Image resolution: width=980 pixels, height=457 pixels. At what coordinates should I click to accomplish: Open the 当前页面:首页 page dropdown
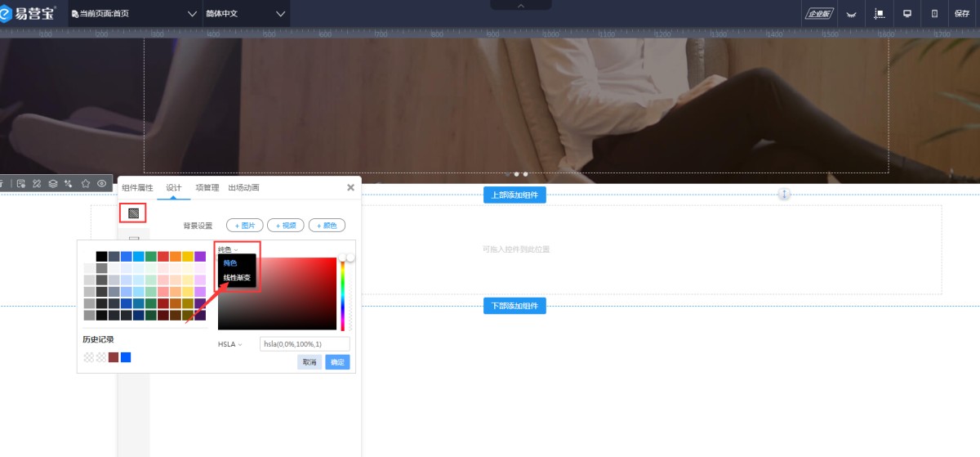[135, 14]
